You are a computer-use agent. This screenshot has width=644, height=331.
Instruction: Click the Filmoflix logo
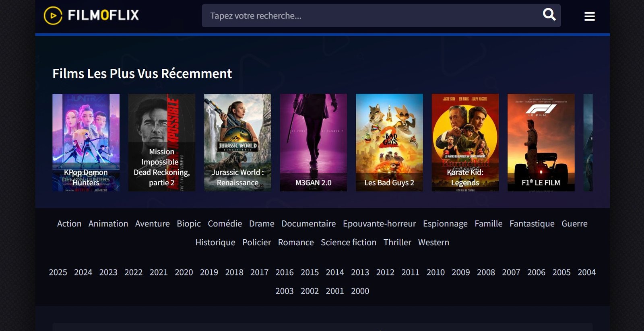point(91,16)
